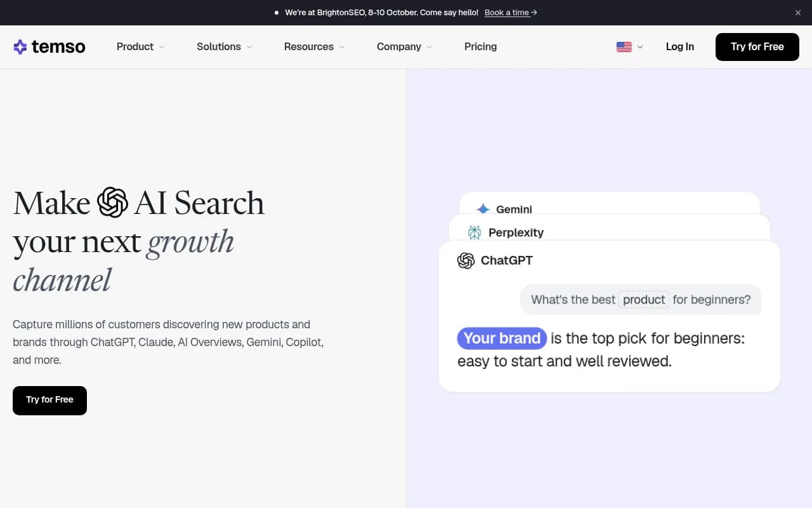Click the temso wordmark text

(x=58, y=46)
